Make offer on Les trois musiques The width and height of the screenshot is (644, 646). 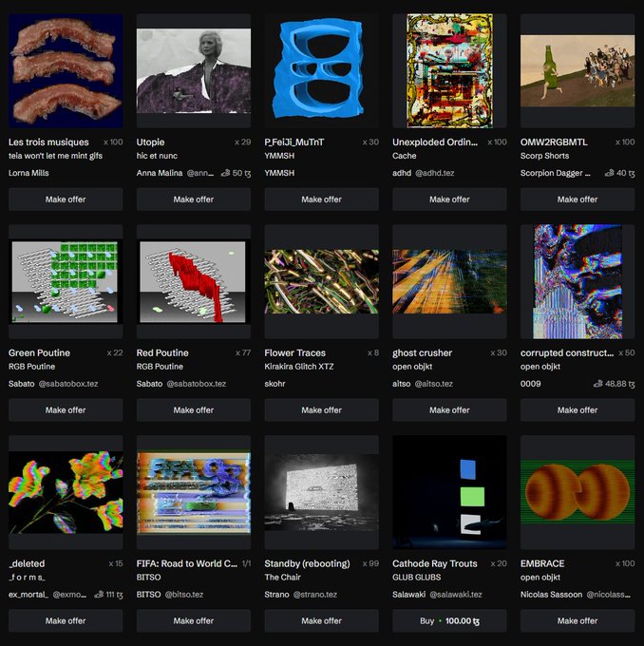coord(66,199)
